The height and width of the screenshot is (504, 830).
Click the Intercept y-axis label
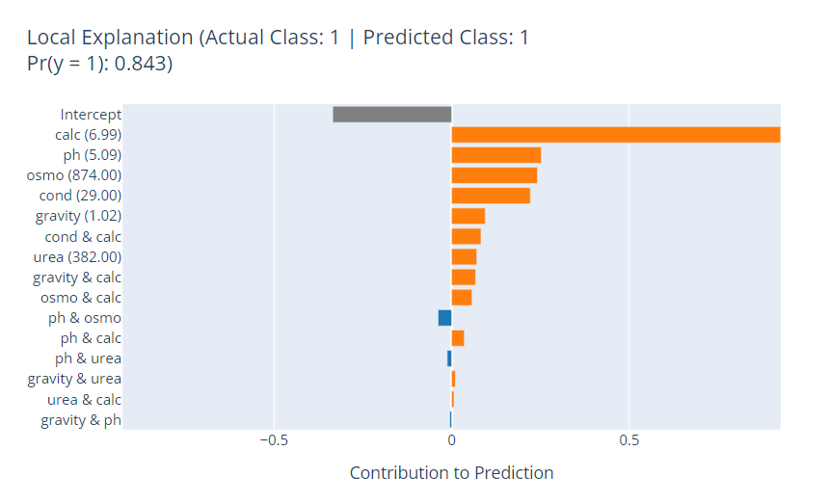pyautogui.click(x=91, y=114)
